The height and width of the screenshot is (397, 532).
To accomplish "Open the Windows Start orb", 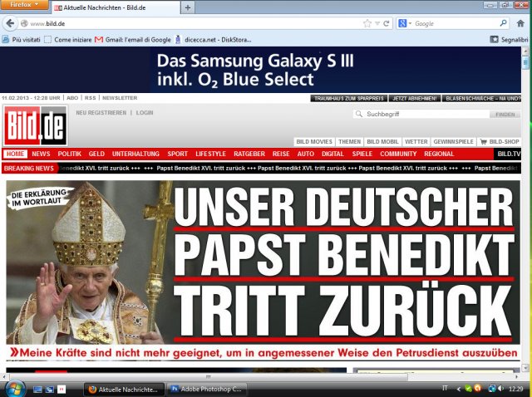I will tap(15, 389).
